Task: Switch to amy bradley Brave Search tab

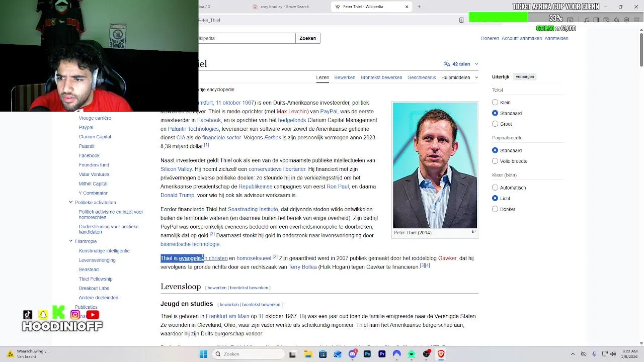Action: click(x=288, y=7)
